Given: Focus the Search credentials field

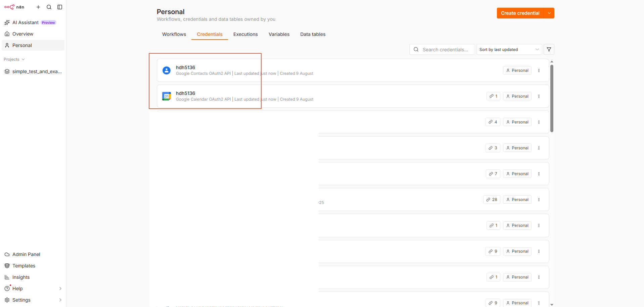Looking at the screenshot, I should point(442,49).
